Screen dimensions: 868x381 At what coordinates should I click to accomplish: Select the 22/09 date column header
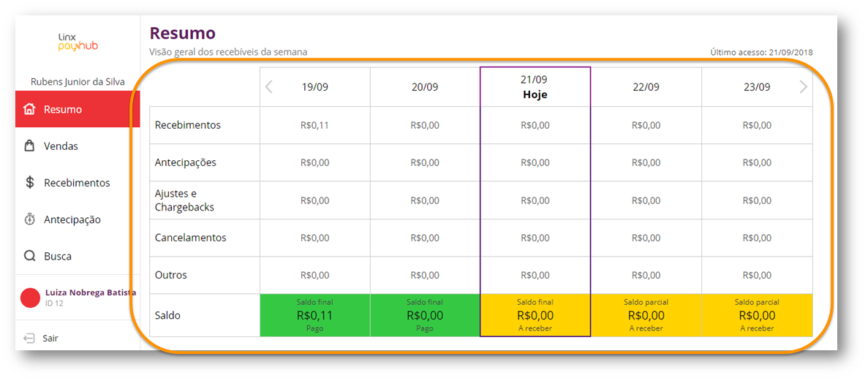point(646,87)
